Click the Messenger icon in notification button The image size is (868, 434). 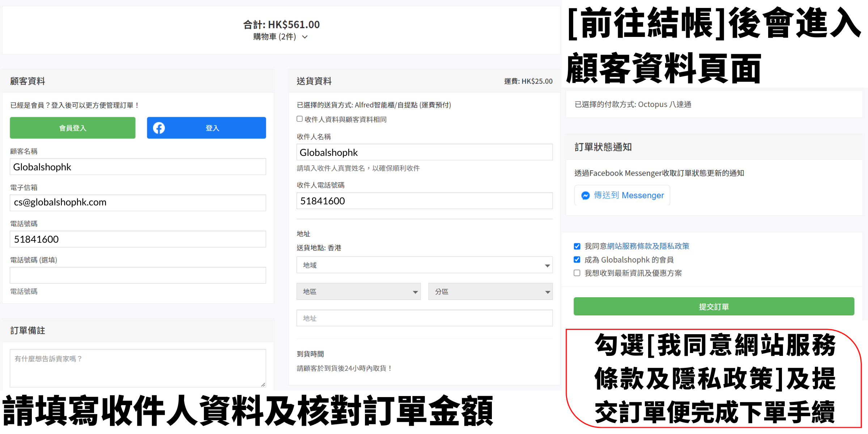[x=585, y=196]
